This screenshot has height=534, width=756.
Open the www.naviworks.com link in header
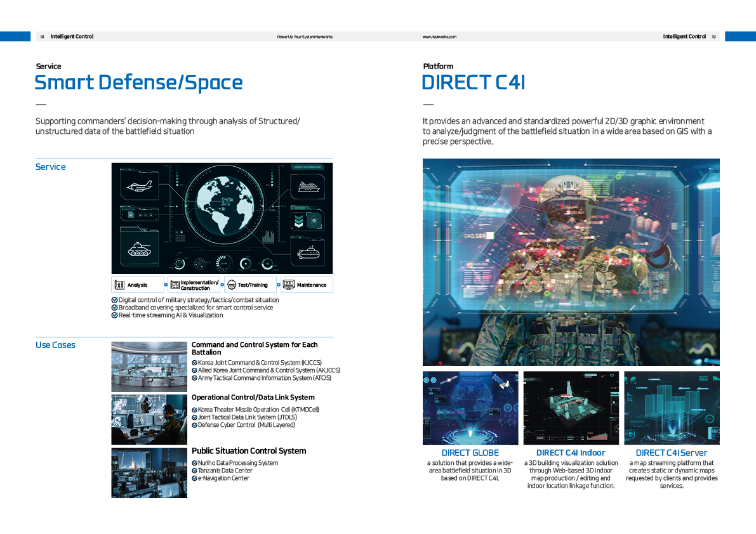point(439,37)
